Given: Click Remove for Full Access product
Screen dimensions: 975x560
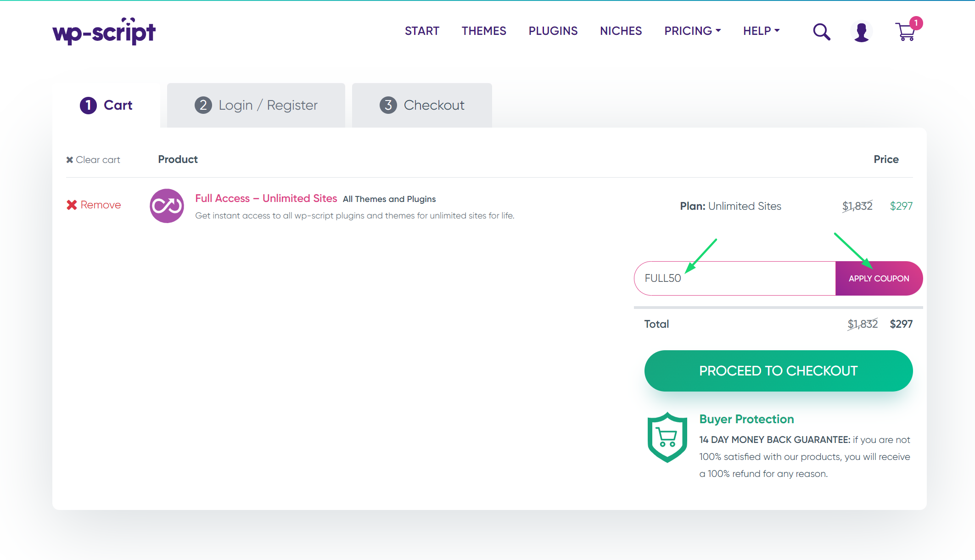Looking at the screenshot, I should [94, 205].
